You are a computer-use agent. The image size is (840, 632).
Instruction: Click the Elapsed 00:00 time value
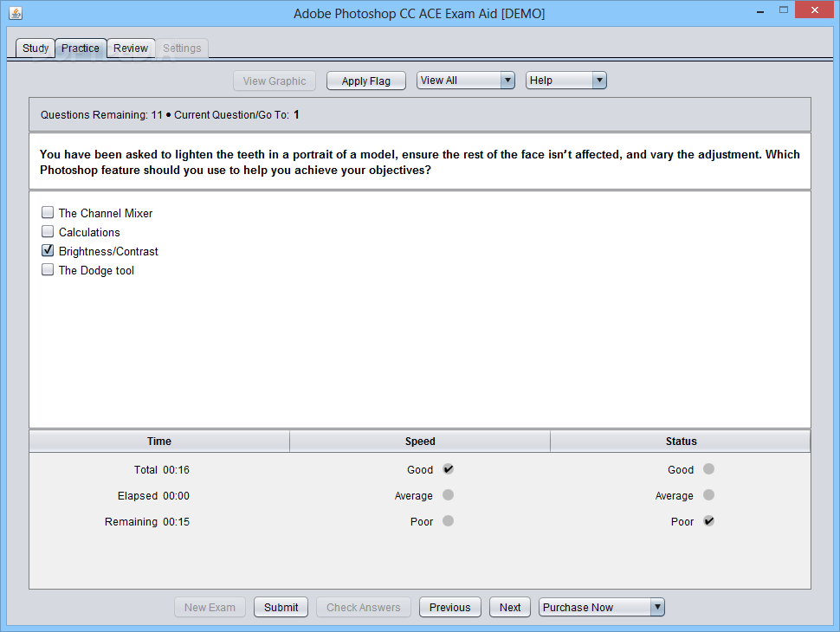click(177, 496)
